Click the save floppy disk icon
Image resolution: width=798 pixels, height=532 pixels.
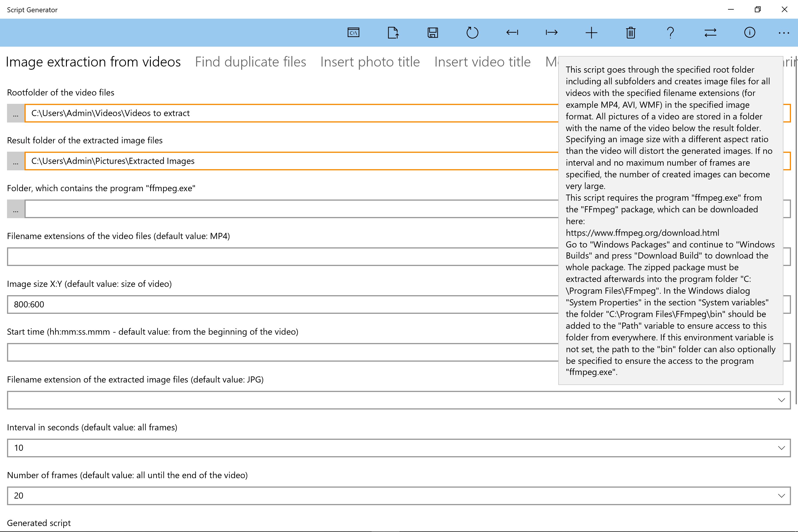click(x=433, y=33)
